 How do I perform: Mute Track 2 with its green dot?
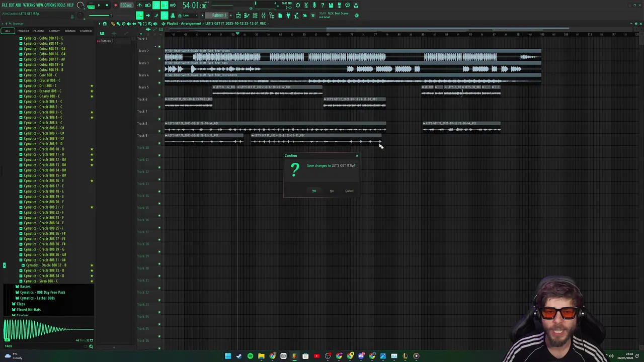point(159,59)
